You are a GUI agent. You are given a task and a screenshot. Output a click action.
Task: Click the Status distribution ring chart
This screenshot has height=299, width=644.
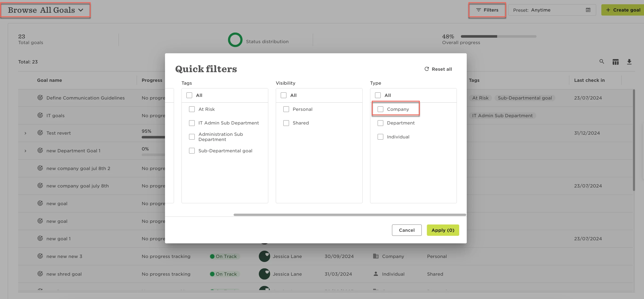tap(235, 40)
